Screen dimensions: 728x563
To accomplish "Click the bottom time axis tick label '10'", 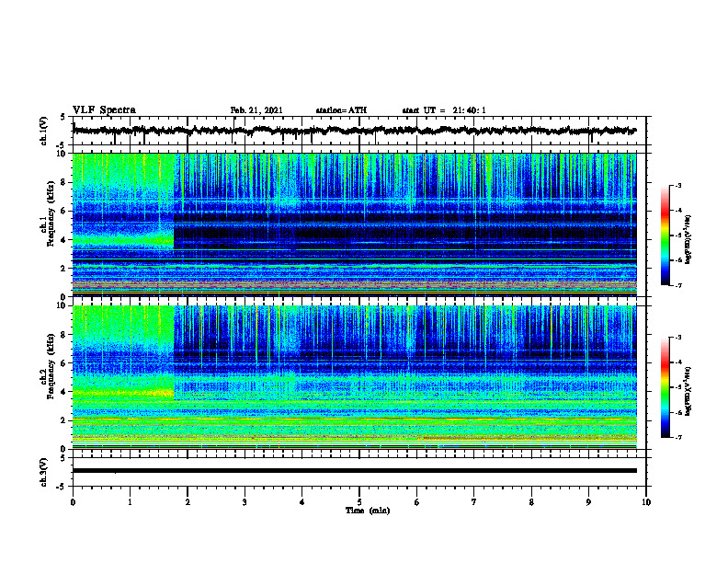I will coord(646,501).
